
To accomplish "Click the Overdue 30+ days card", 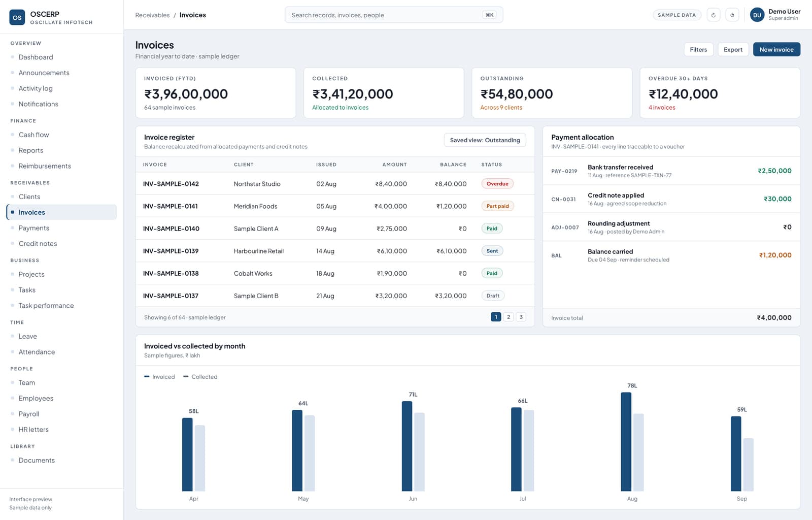I will [x=720, y=93].
